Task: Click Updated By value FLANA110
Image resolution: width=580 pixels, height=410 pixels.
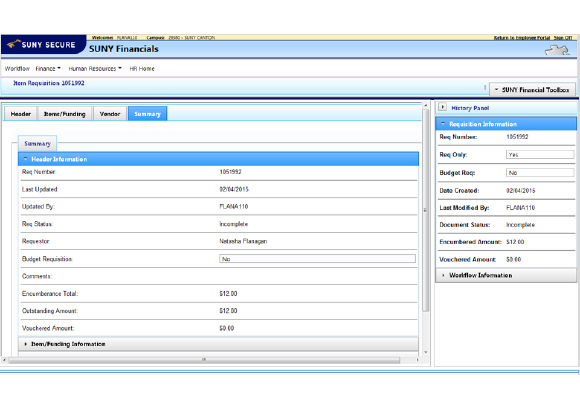Action: click(x=233, y=206)
